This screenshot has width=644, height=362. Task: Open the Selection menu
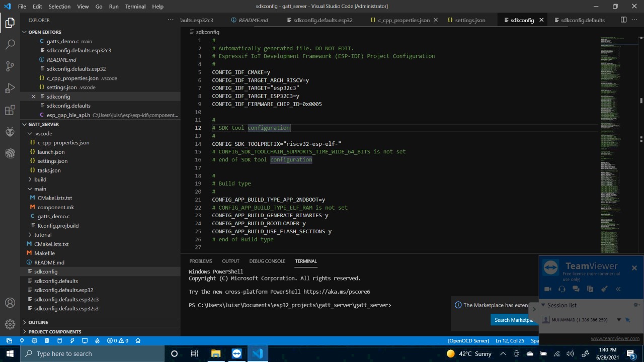click(x=59, y=7)
